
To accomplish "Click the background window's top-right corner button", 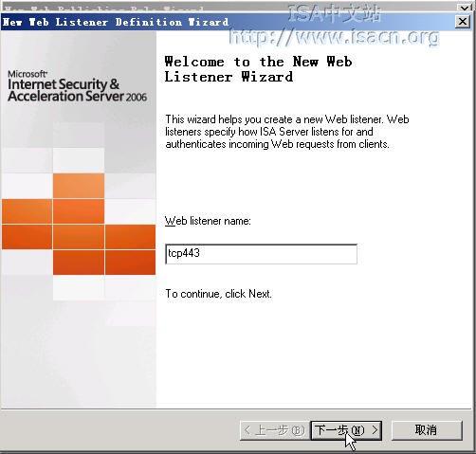I will coord(465,7).
